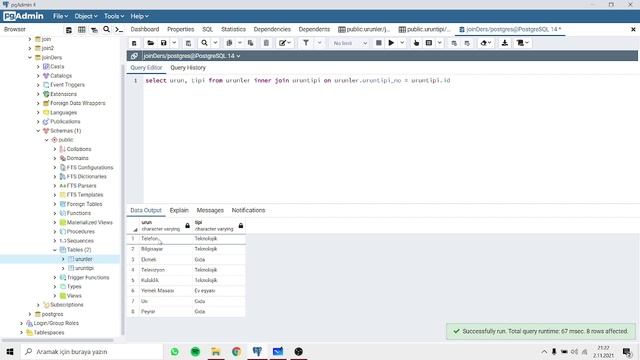Click the lock icon on tipi column
Viewport: 640px width, 360px height.
pyautogui.click(x=241, y=225)
